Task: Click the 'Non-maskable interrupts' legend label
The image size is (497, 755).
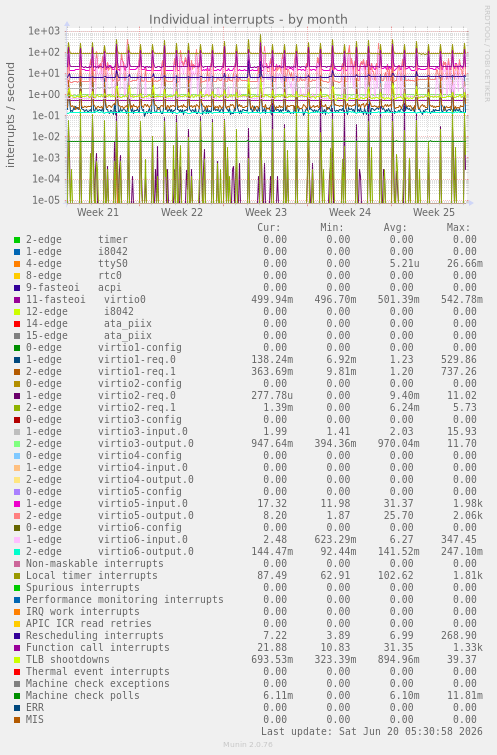Action: [95, 564]
